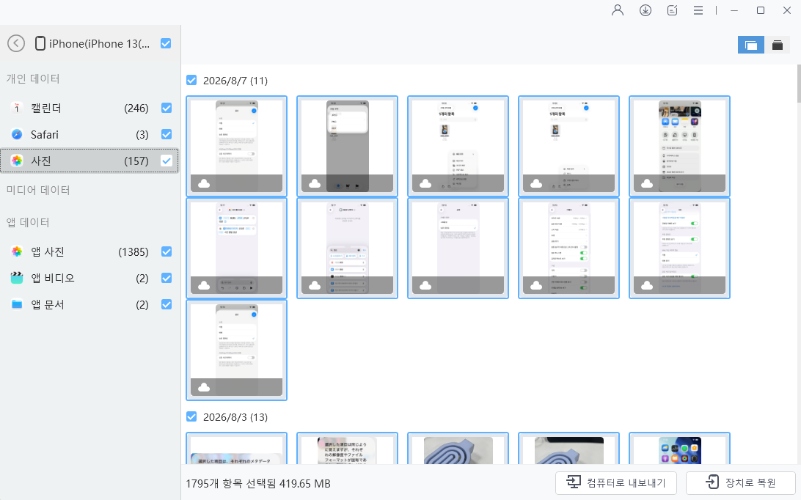Click 장치로 복원 button
The image size is (801, 500).
pos(741,482)
